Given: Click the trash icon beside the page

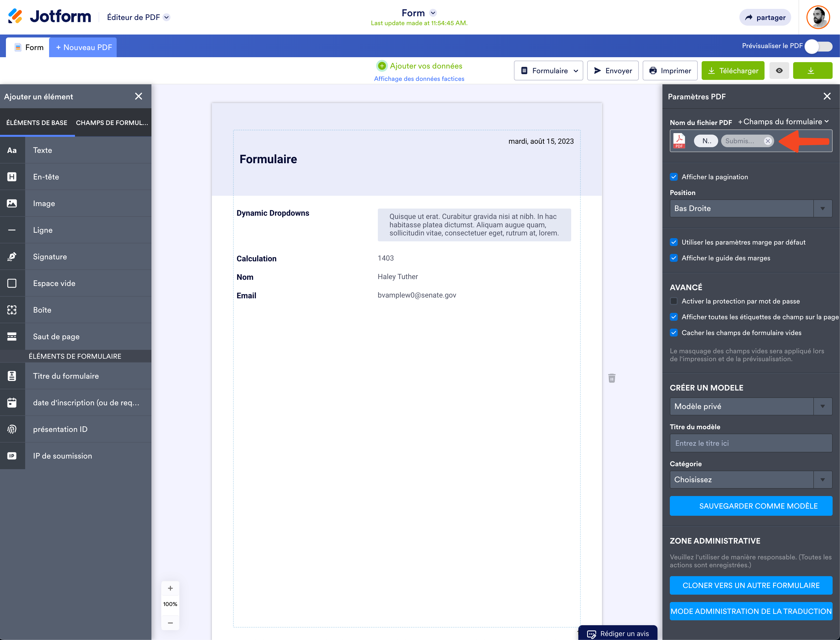Looking at the screenshot, I should [x=612, y=378].
